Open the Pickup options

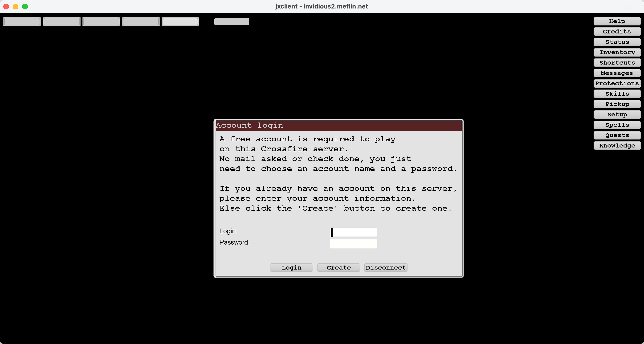pyautogui.click(x=617, y=104)
